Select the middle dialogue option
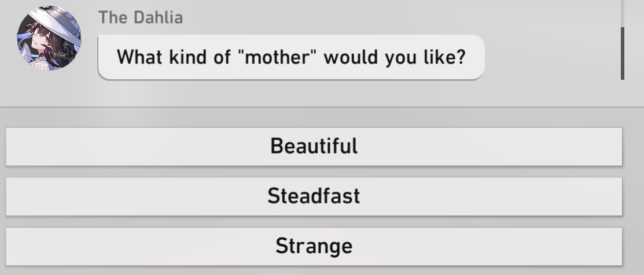The image size is (644, 275). (314, 196)
